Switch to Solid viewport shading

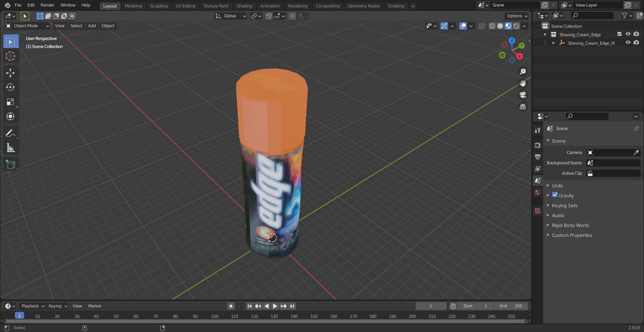500,26
